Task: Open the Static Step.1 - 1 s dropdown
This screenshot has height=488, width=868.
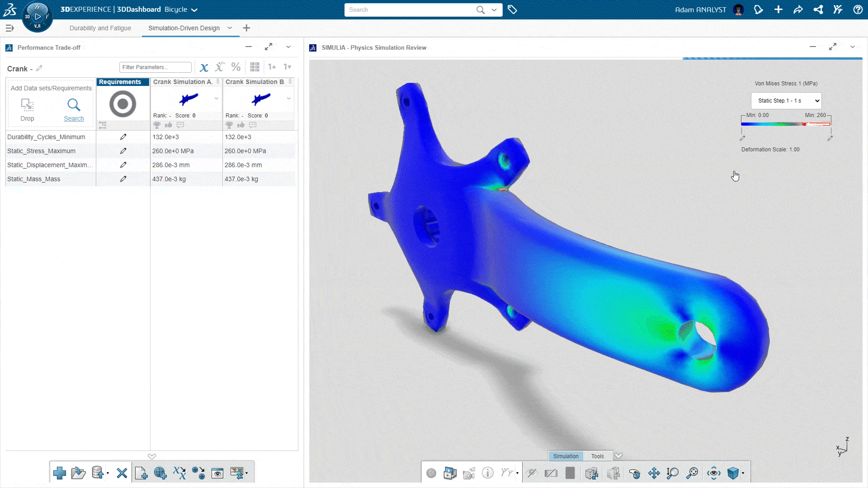Action: pos(786,100)
